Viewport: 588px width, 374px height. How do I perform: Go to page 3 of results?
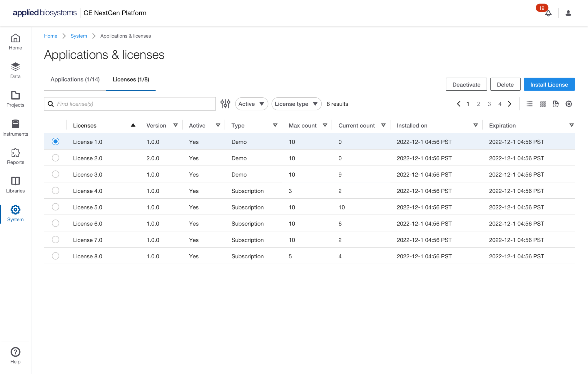[x=489, y=104]
